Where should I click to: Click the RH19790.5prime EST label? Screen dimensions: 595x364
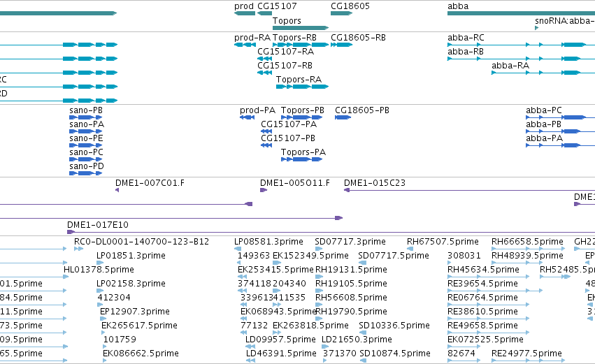(352, 312)
